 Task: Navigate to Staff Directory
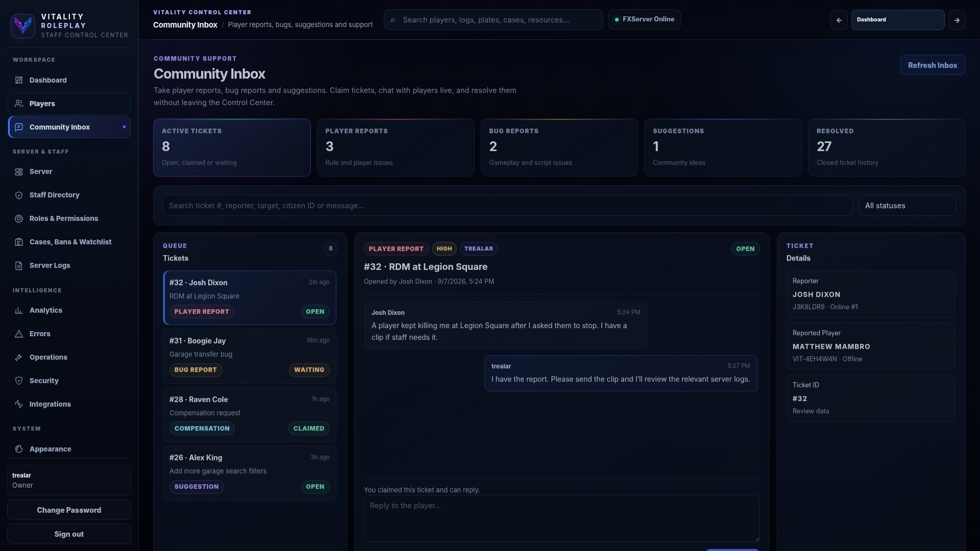(69, 195)
